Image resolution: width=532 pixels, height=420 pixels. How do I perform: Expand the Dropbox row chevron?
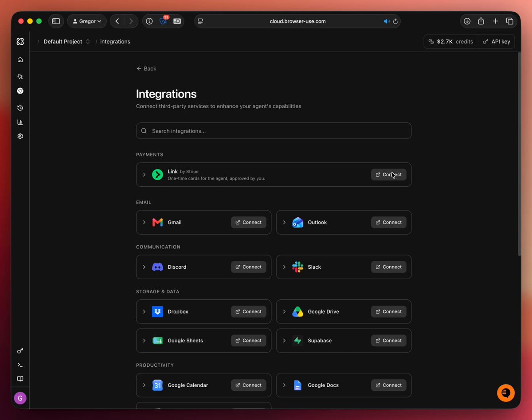point(144,312)
